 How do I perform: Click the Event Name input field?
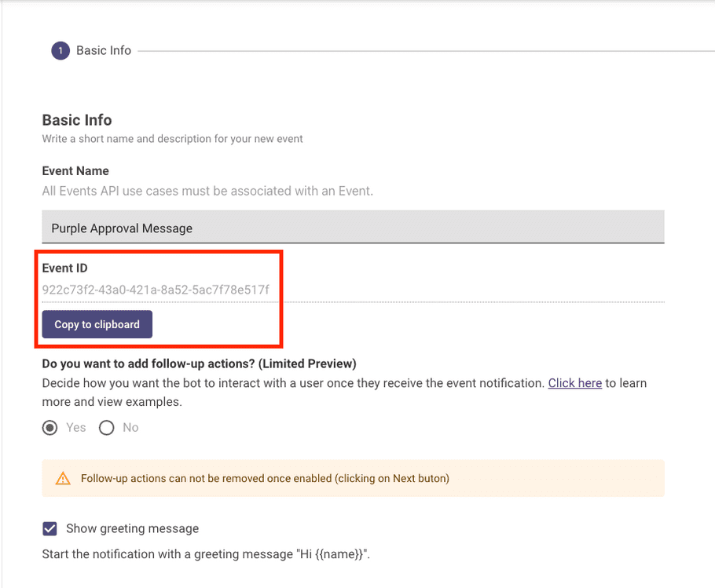point(353,227)
